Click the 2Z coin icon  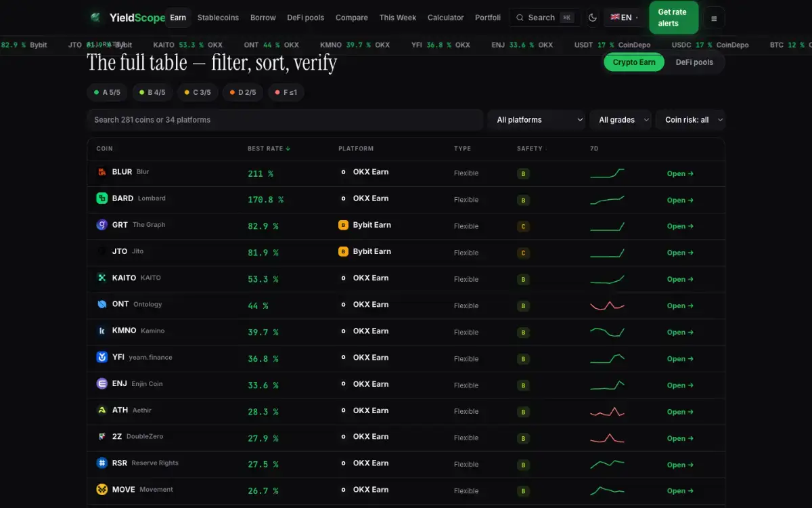(102, 436)
